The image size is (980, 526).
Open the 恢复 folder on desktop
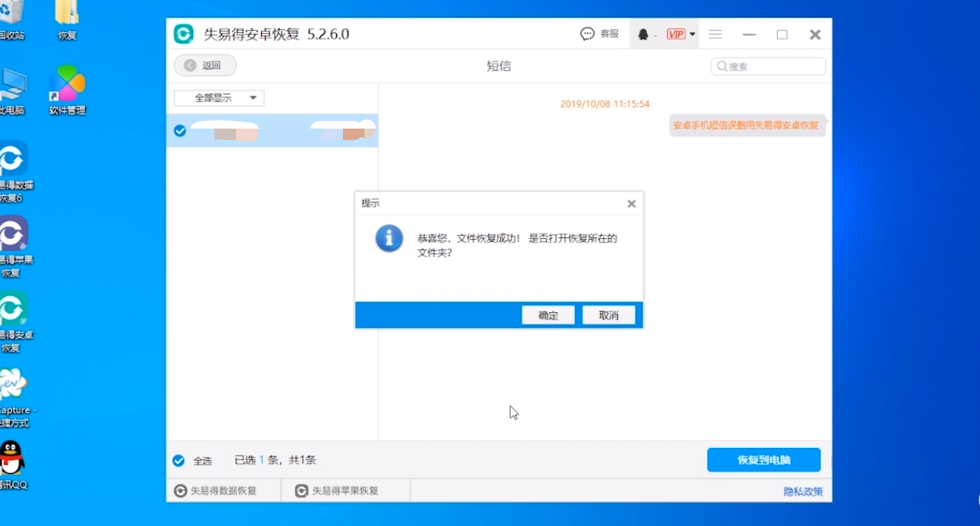pyautogui.click(x=67, y=21)
